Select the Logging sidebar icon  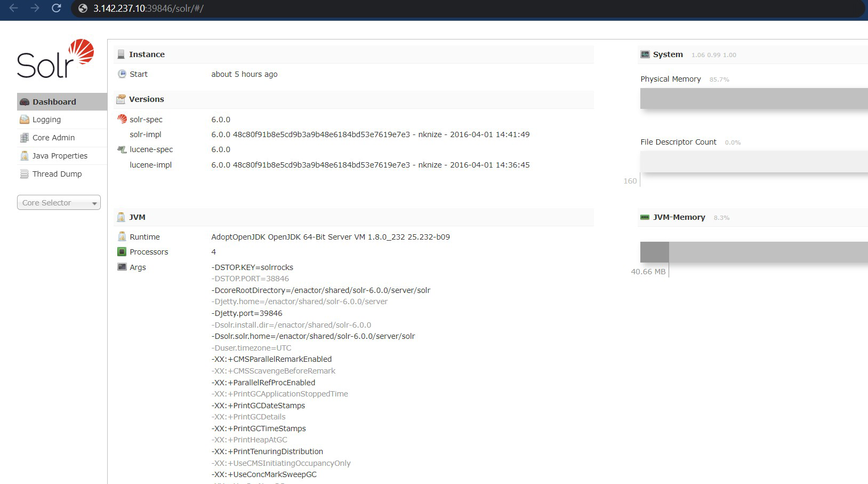[23, 120]
